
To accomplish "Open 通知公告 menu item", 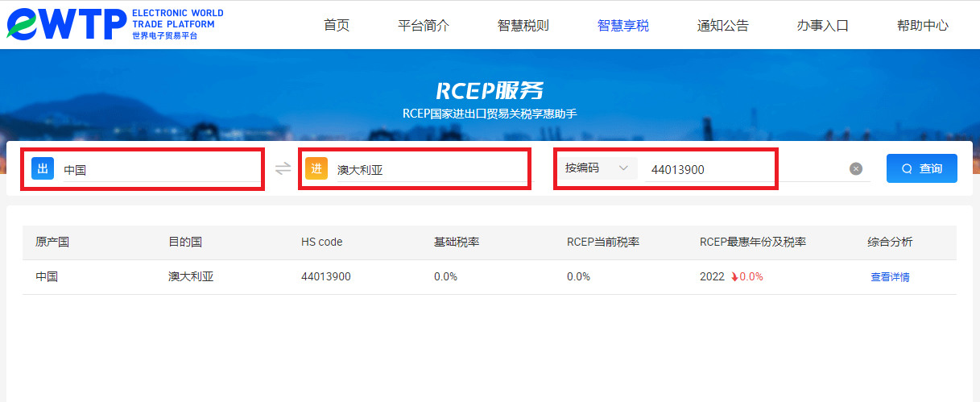I will tap(723, 25).
